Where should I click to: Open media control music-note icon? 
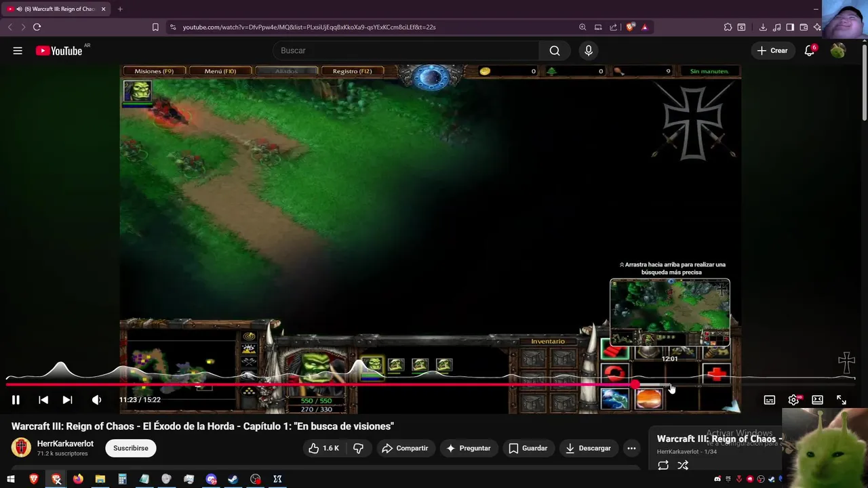pos(776,27)
